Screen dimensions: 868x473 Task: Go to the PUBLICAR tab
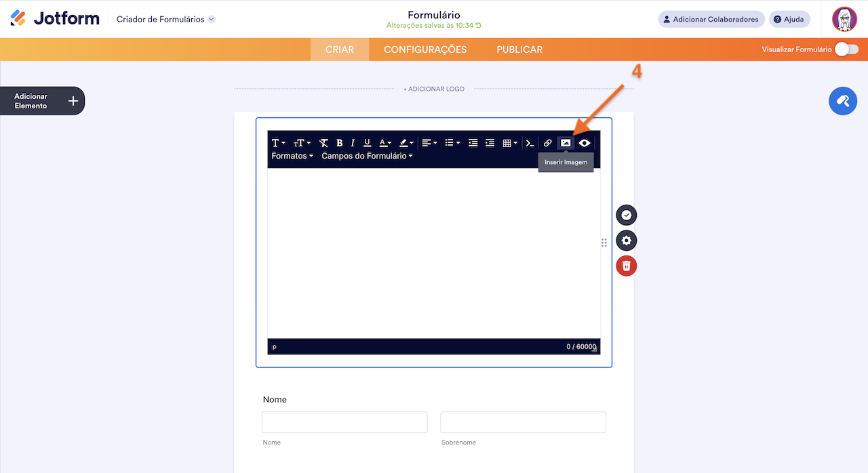(519, 49)
